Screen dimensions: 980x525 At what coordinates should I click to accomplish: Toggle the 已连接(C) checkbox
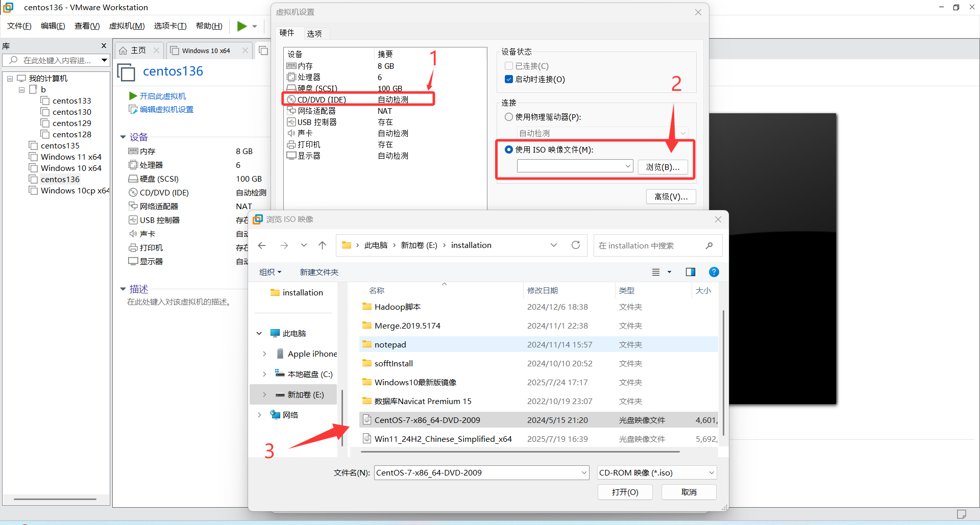pyautogui.click(x=509, y=66)
